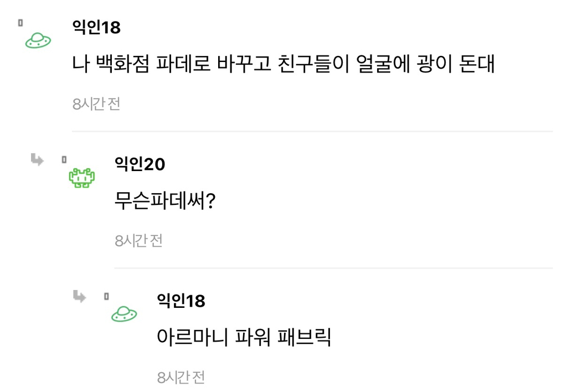Click the gray marker by the bottom UFO avatar
Image resolution: width=567 pixels, height=392 pixels.
[106, 297]
